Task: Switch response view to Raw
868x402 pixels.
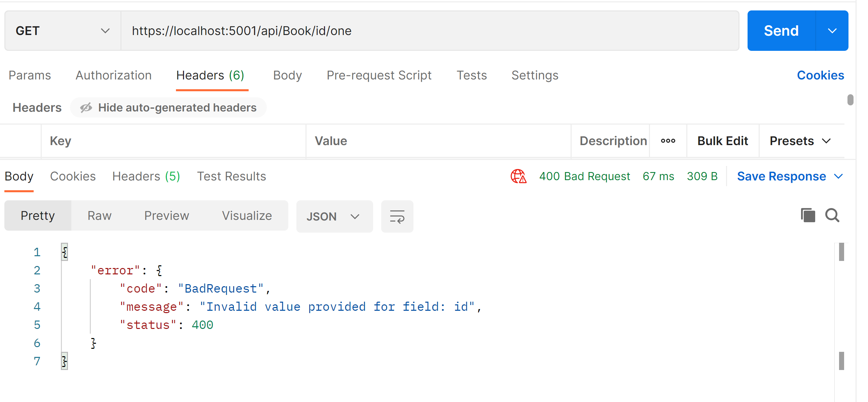Action: click(x=99, y=215)
